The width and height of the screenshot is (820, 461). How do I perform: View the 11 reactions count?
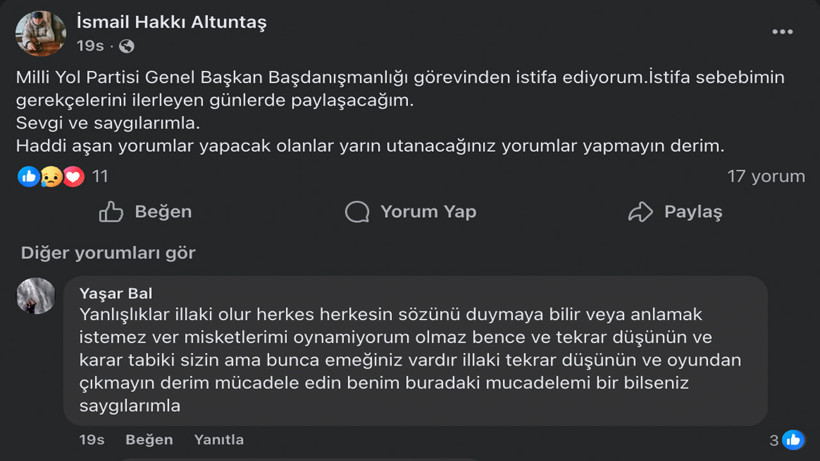point(100,177)
